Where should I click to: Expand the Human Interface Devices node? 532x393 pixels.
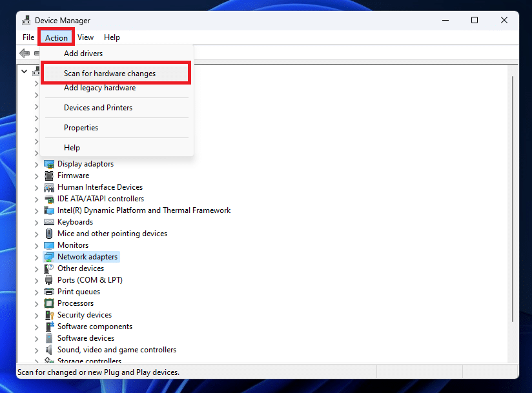click(x=37, y=186)
